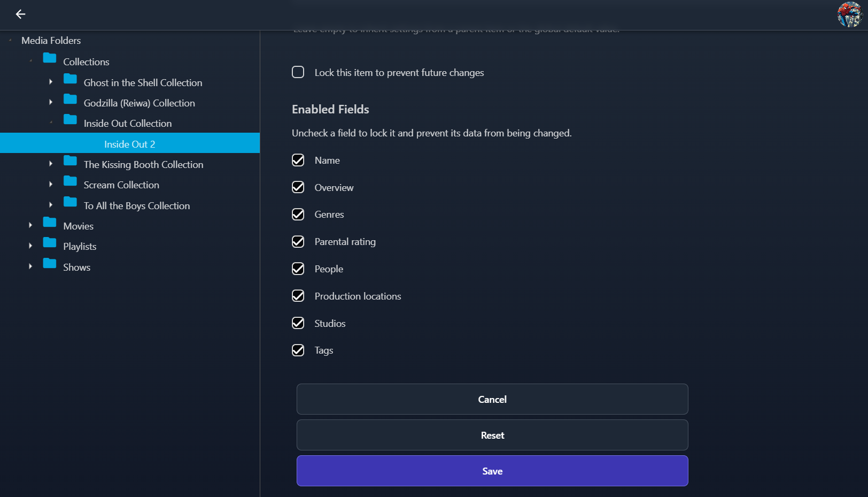Uncheck the Parental rating checkbox

click(298, 242)
